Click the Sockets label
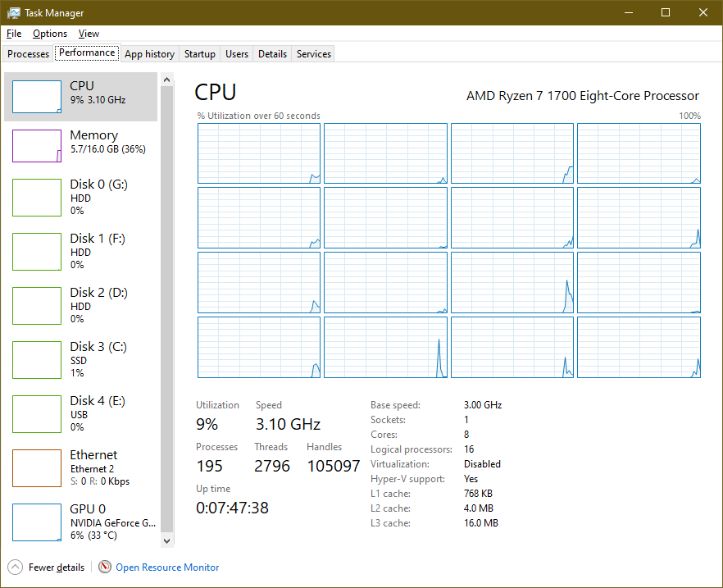Image resolution: width=723 pixels, height=588 pixels. coord(389,420)
